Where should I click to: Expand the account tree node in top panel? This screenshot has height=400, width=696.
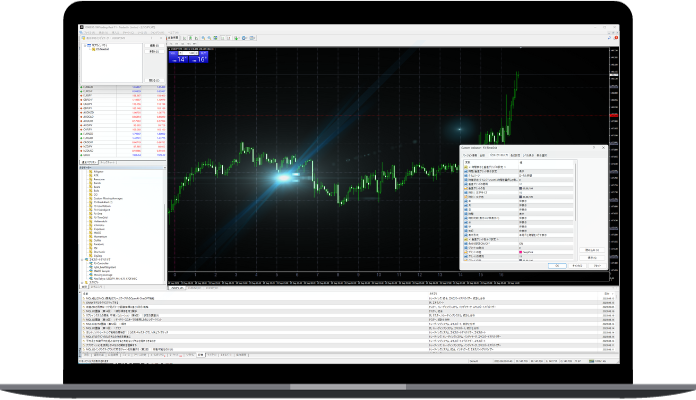click(x=86, y=45)
